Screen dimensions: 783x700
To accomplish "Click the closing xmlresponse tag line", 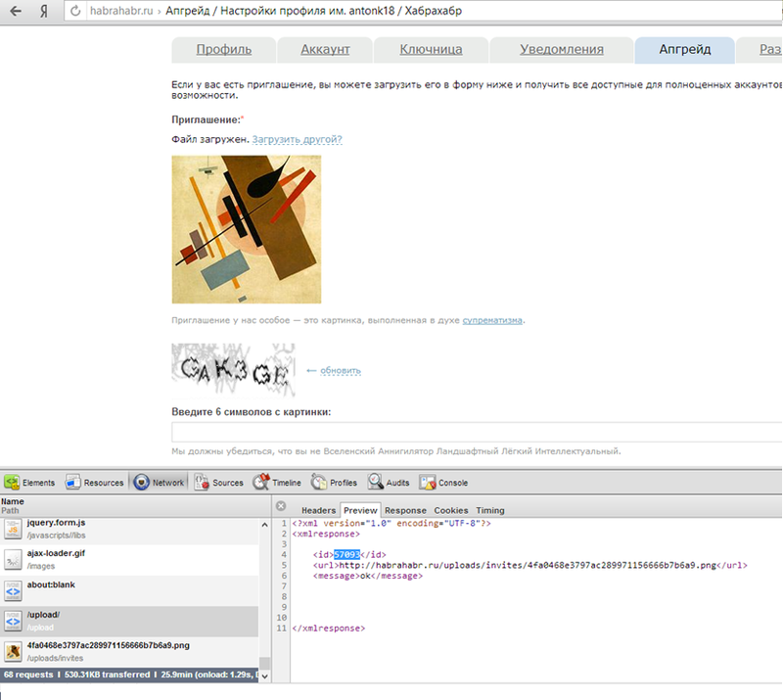I will point(329,629).
